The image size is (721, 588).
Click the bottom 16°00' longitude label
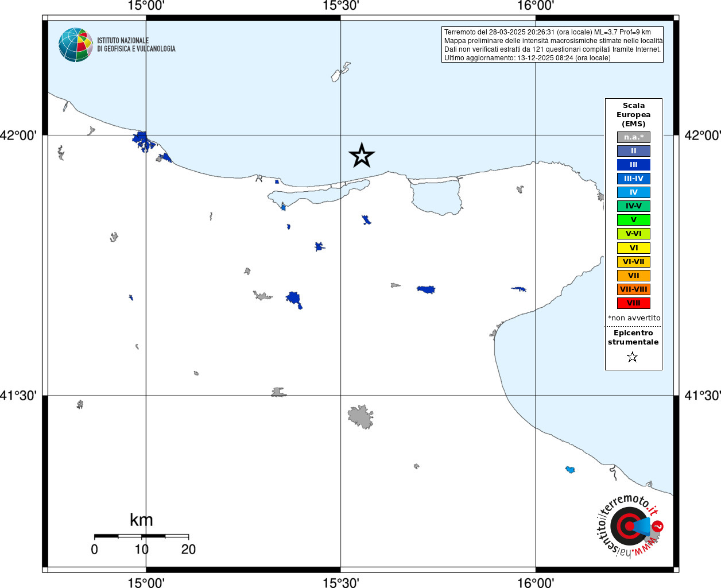tap(536, 582)
